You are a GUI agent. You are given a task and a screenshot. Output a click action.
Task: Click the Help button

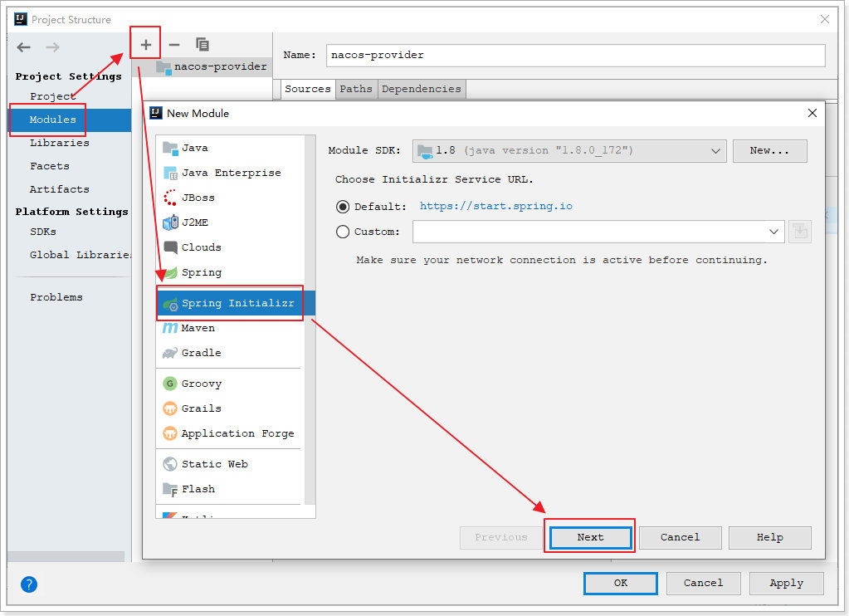[x=770, y=537]
